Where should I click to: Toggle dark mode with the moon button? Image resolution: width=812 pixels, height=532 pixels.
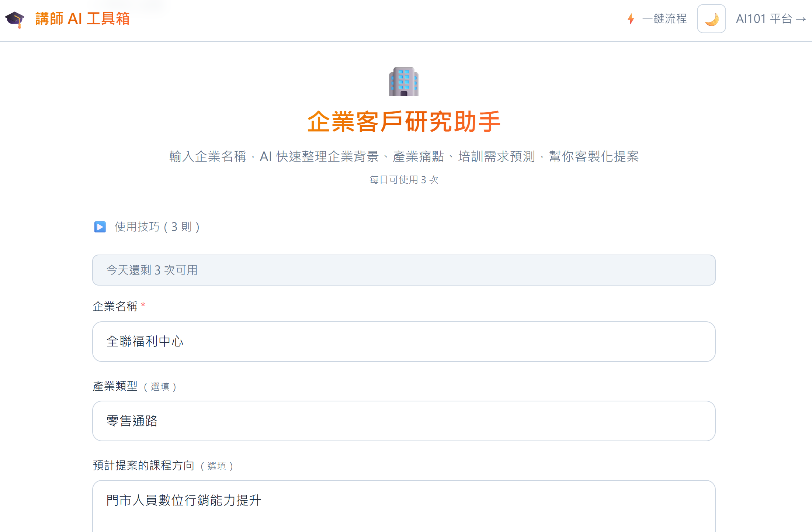click(x=711, y=19)
